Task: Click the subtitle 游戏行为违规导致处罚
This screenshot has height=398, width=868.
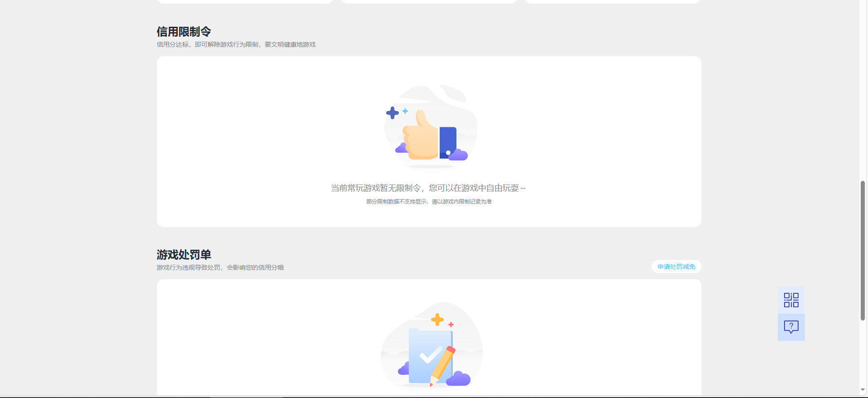Action: pos(188,267)
